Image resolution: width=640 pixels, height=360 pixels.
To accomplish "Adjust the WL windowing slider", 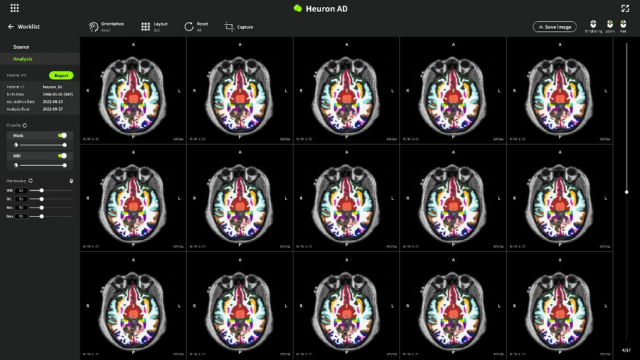I will [51, 199].
